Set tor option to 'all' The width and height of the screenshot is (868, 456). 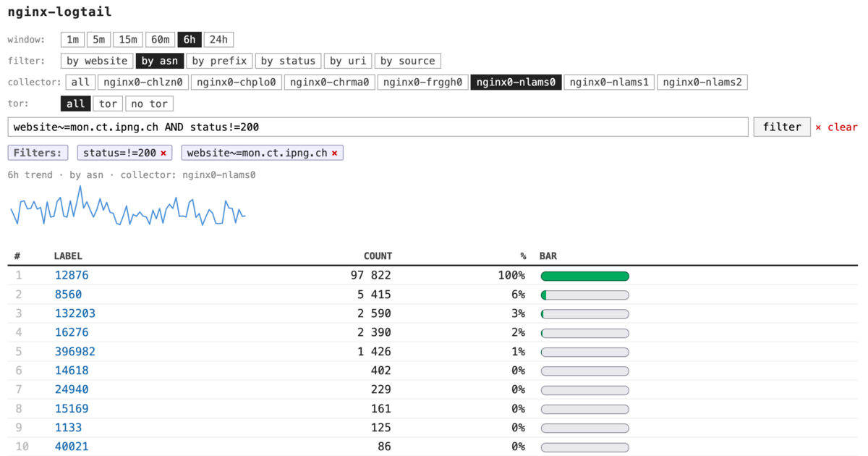[x=76, y=104]
